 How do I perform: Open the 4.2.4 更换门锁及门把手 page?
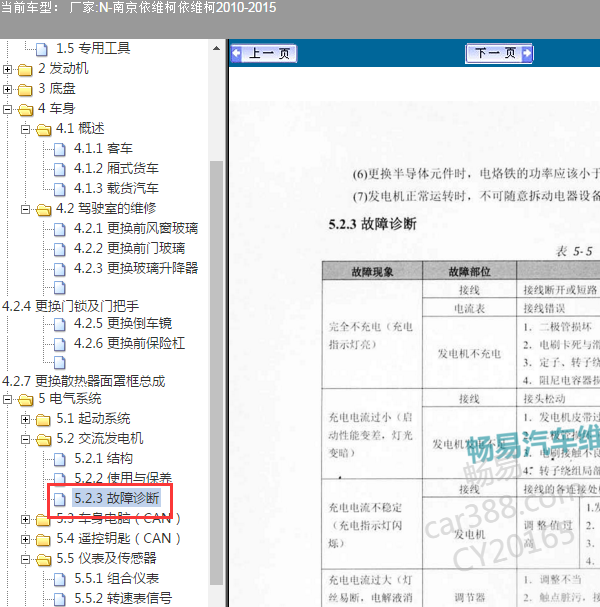pyautogui.click(x=70, y=306)
